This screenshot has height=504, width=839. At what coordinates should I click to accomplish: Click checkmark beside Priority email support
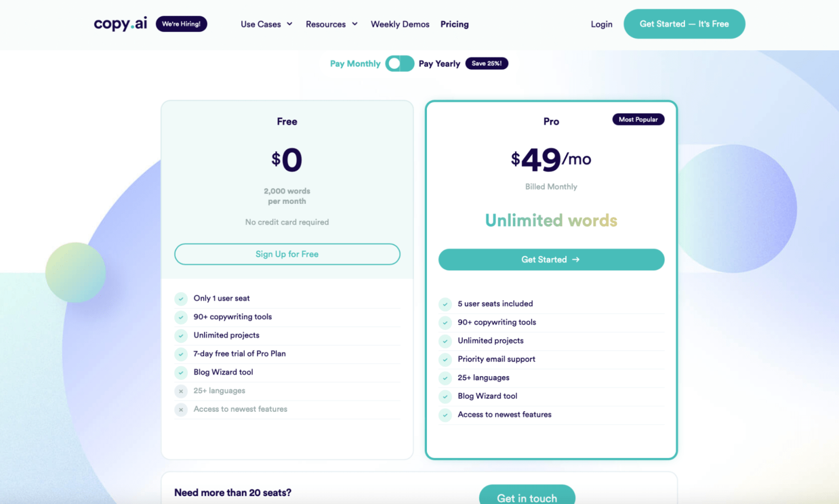[445, 359]
